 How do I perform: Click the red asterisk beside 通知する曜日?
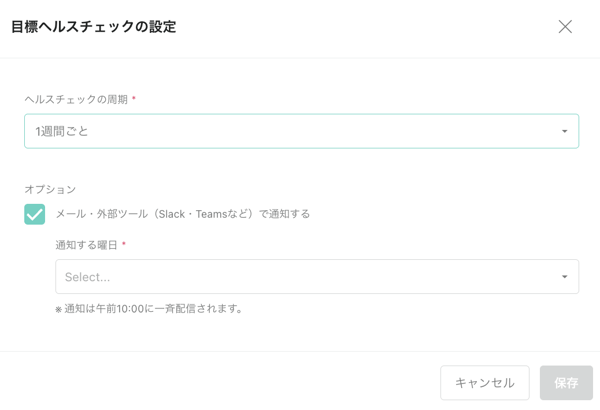coord(124,245)
